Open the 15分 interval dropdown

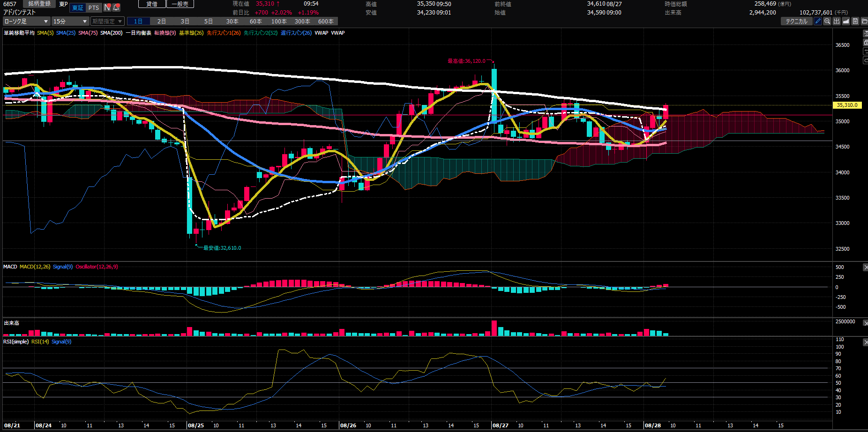click(x=70, y=21)
